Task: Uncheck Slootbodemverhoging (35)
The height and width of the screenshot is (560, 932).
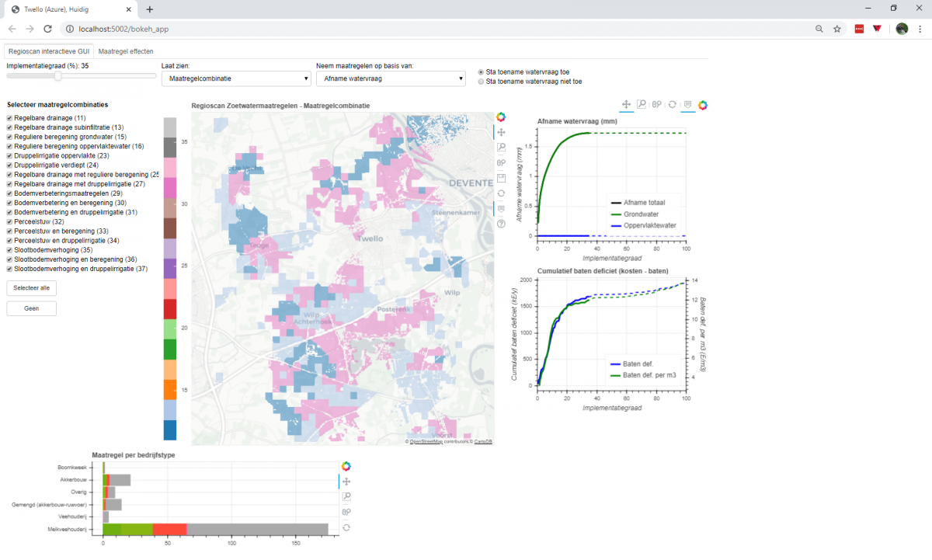Action: pos(9,250)
